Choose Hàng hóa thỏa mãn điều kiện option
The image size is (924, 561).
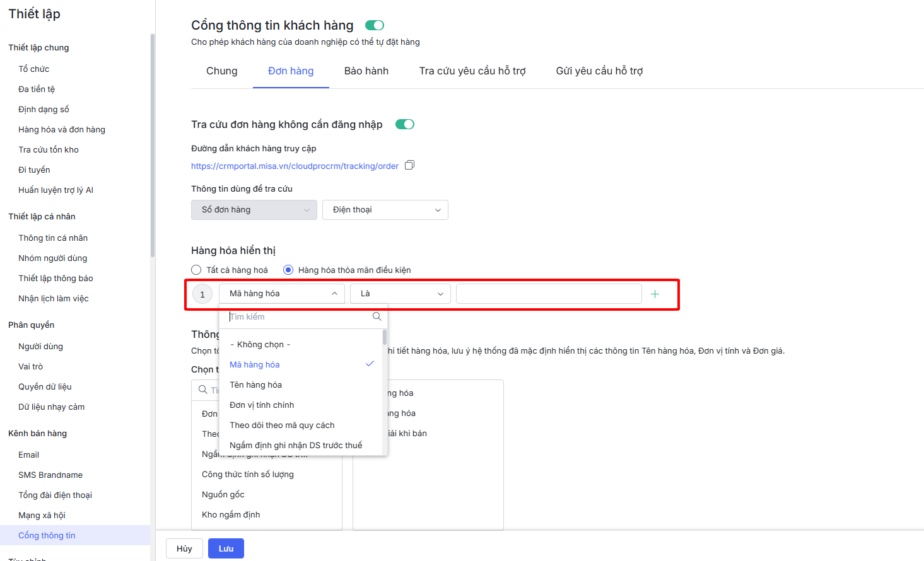click(x=288, y=270)
